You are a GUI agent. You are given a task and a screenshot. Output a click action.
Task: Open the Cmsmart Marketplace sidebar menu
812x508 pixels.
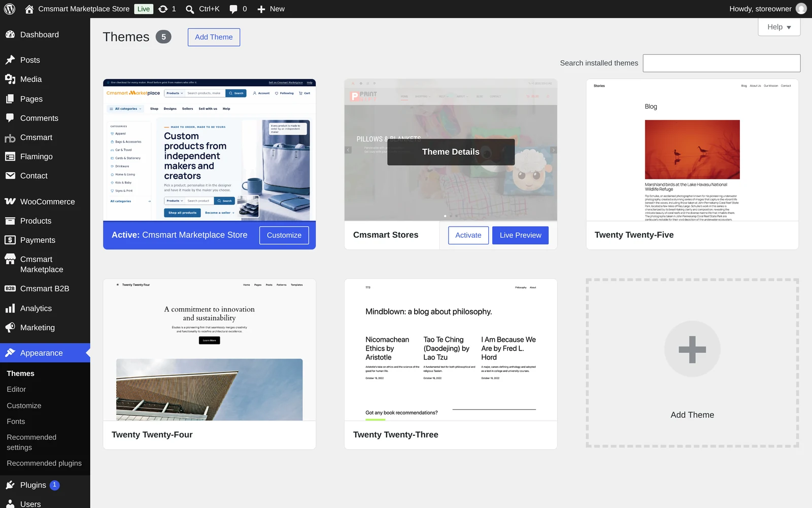(45, 264)
